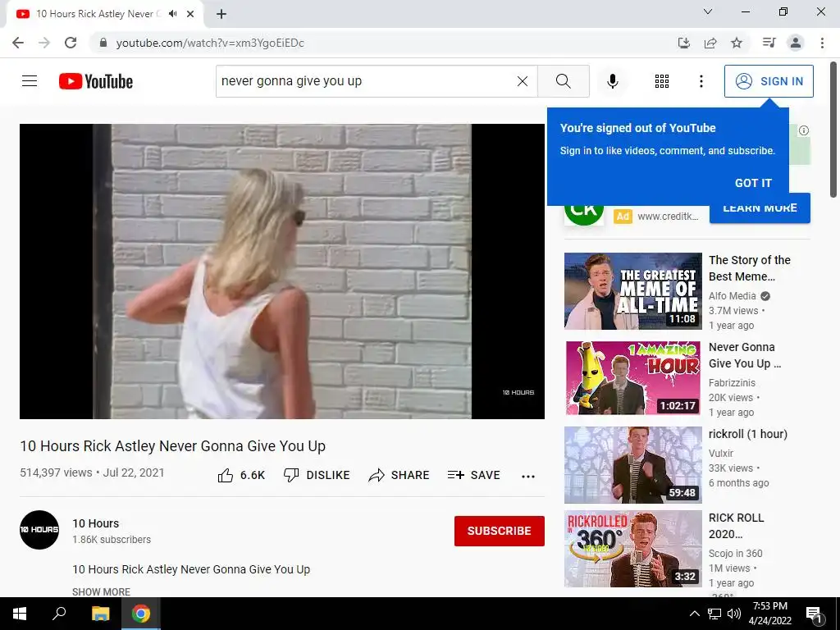This screenshot has height=630, width=840.
Task: Reload the page in Chrome
Action: 71,43
